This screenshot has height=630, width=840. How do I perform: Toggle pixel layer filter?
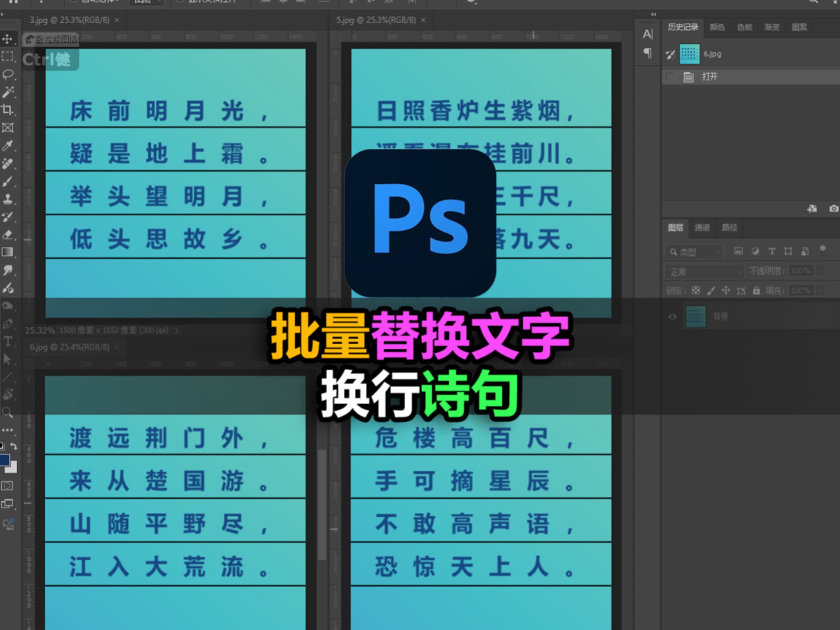(x=738, y=251)
